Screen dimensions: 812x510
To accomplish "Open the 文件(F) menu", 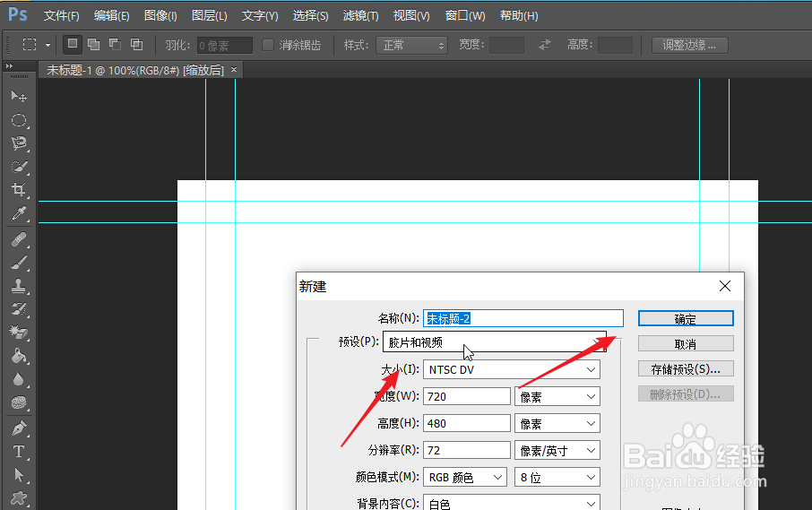I will coord(61,16).
